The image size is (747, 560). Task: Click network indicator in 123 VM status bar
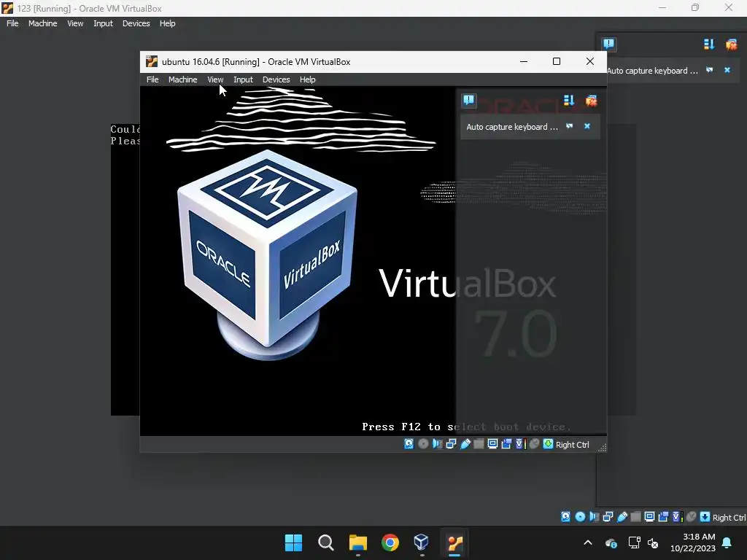point(608,517)
